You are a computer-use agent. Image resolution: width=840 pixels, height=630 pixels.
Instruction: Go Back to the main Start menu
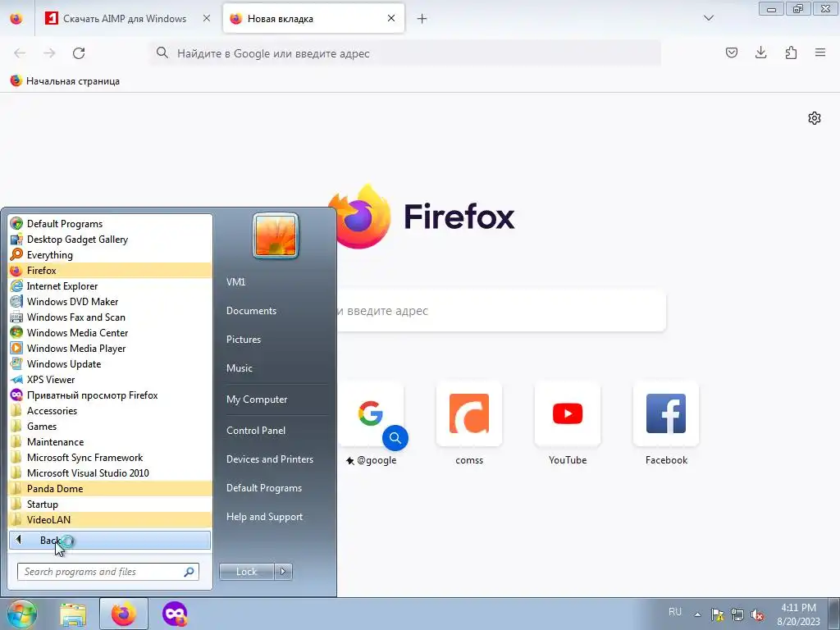pos(110,540)
